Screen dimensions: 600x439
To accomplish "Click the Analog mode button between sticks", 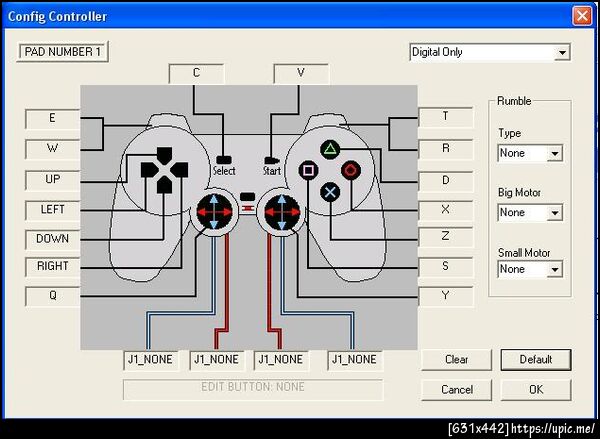I will coord(248,197).
